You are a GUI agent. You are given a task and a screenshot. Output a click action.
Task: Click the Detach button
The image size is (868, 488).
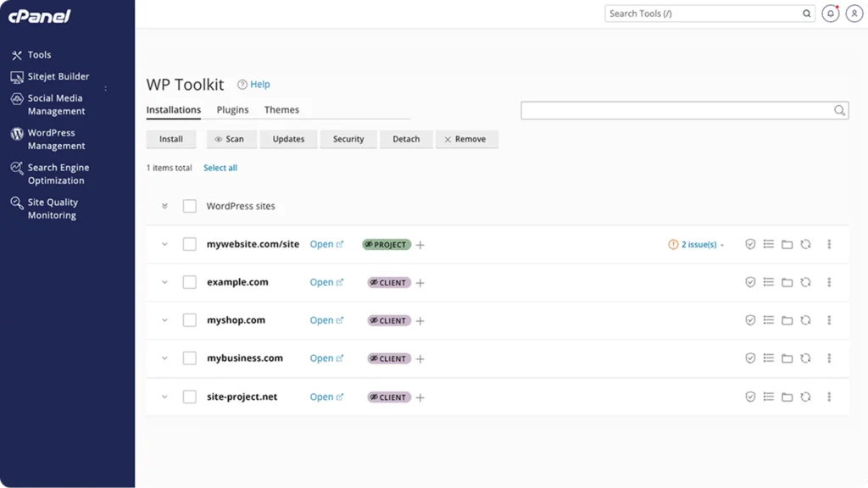tap(406, 139)
